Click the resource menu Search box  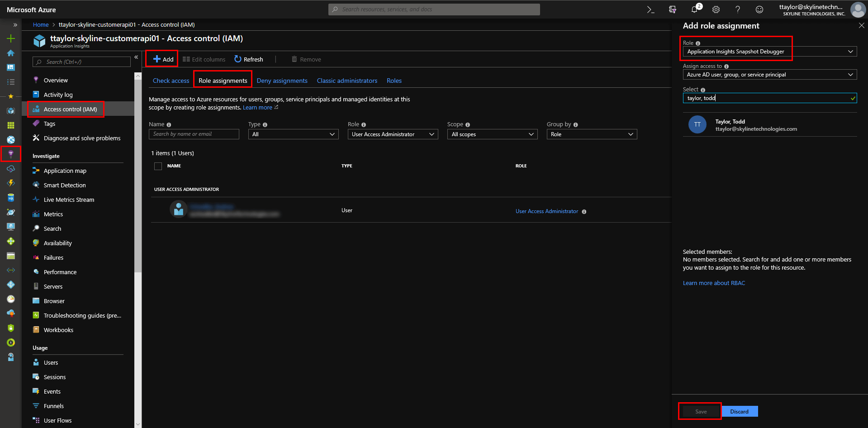(x=81, y=62)
